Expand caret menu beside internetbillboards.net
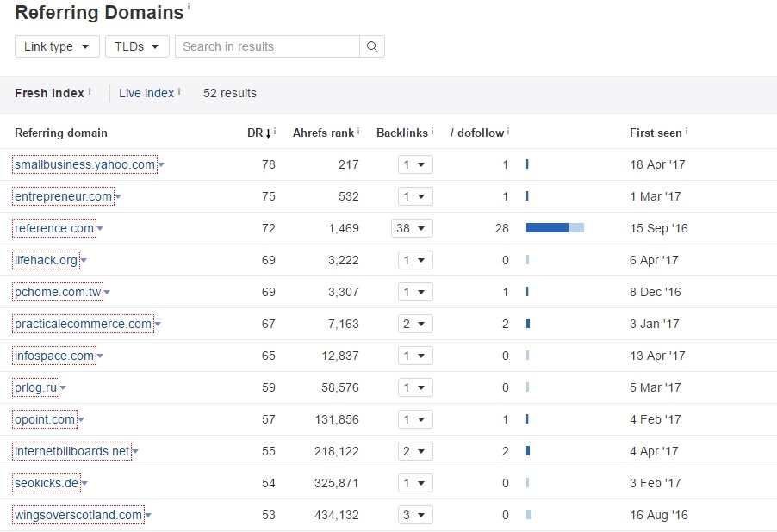 click(x=135, y=452)
